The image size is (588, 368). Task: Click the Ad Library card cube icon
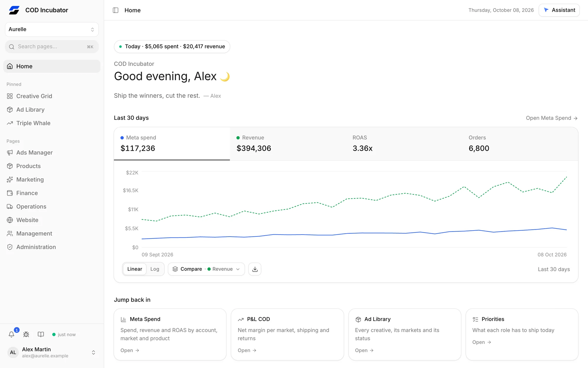click(x=358, y=319)
